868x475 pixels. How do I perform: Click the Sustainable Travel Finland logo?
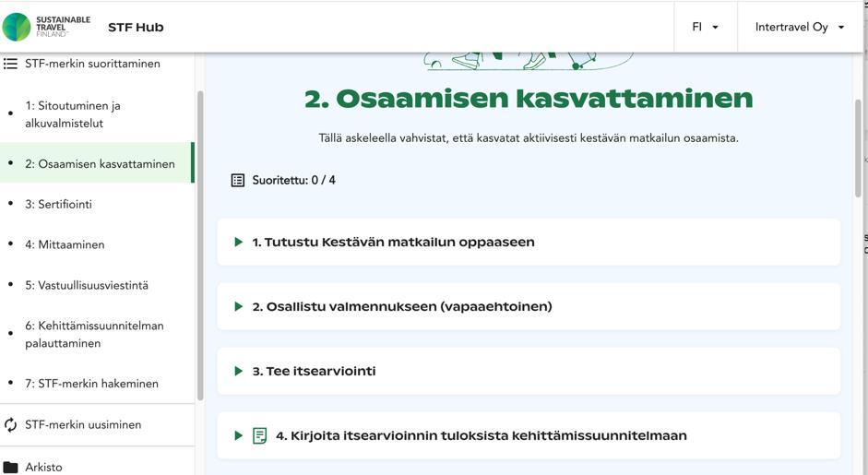(46, 27)
